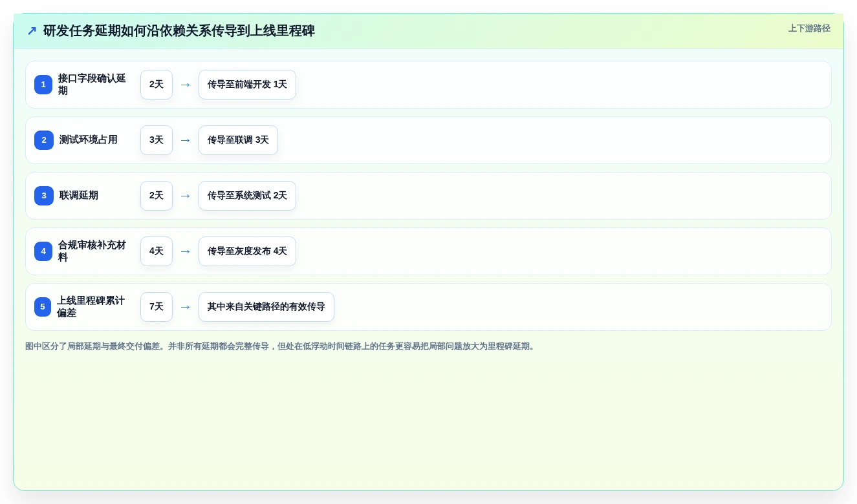Click the 上下游路径 label at top right
This screenshot has height=504, width=857.
pos(809,28)
